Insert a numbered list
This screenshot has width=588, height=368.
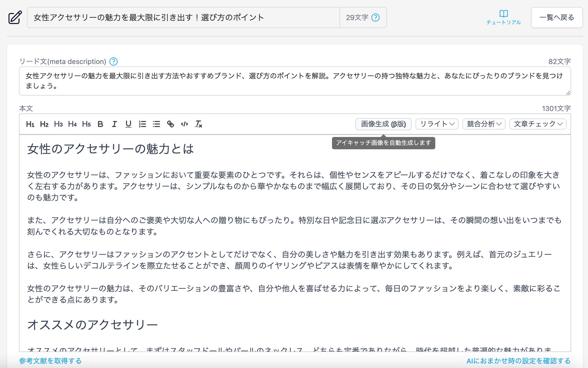coord(142,124)
